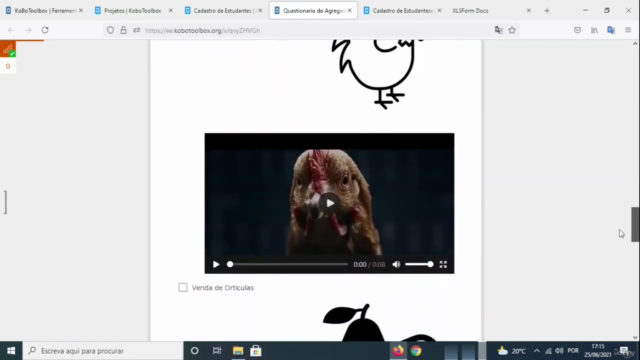Change the POR input language
640x360 pixels.
click(573, 351)
